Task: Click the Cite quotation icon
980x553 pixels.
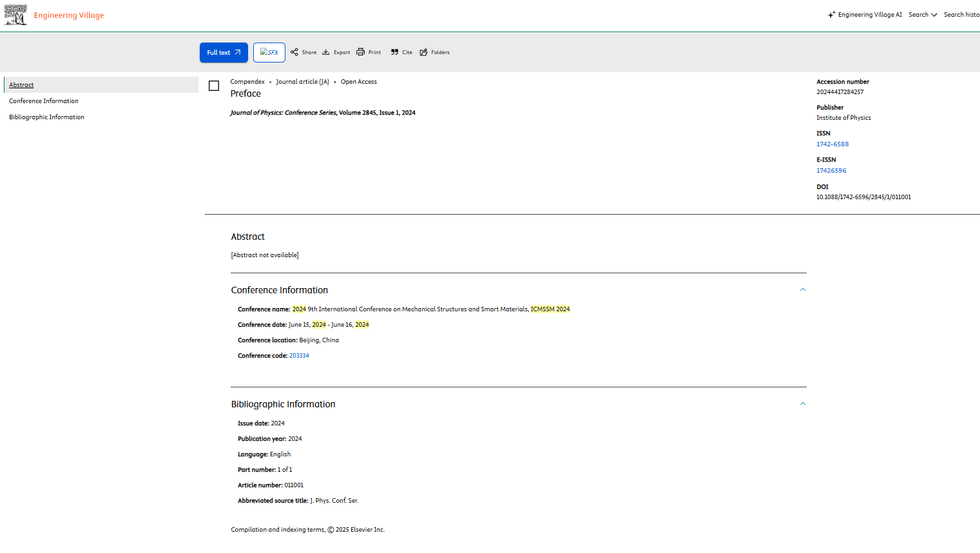Action: 394,52
